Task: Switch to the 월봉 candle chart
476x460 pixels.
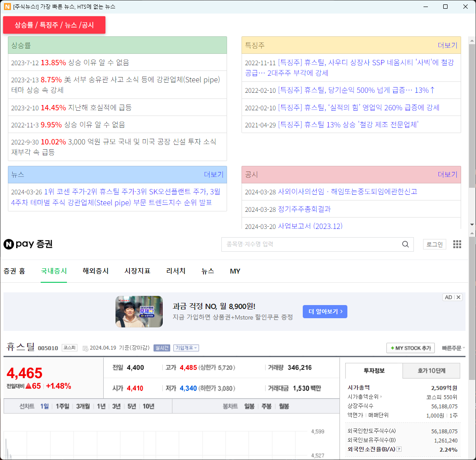Action: pos(284,406)
